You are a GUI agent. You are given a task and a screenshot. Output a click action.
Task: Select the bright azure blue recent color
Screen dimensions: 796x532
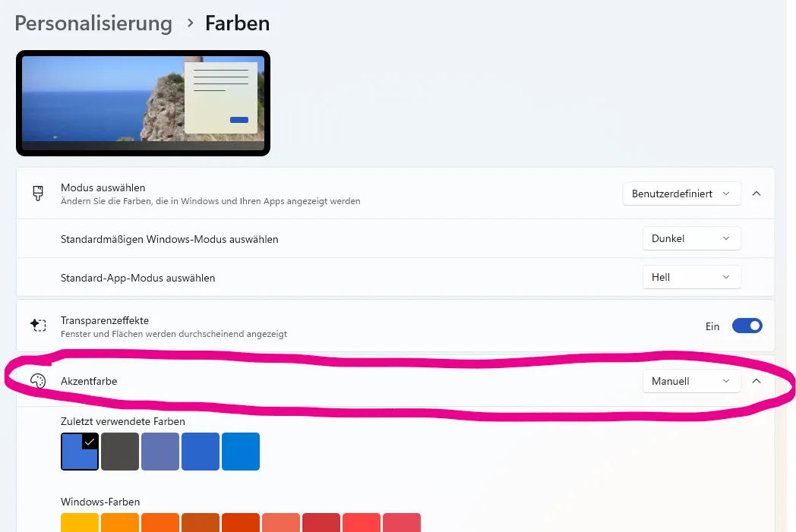coord(241,452)
